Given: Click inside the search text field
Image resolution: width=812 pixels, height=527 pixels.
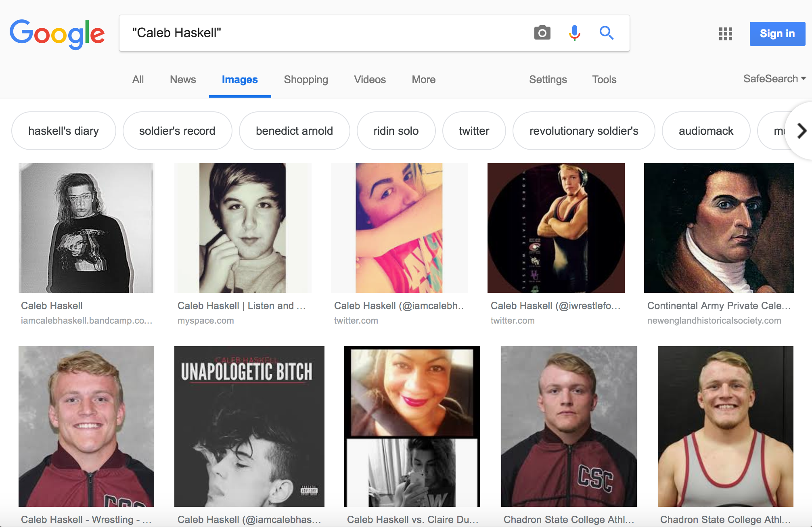Looking at the screenshot, I should (x=323, y=33).
